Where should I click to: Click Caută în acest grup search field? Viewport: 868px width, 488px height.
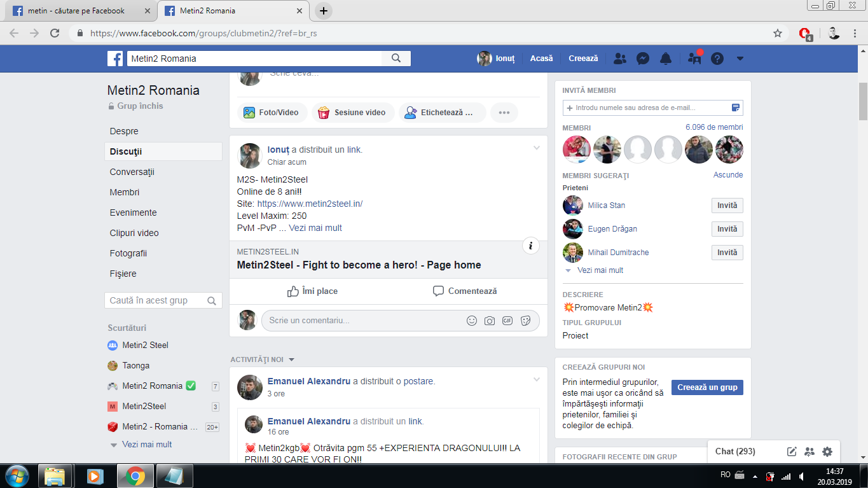[x=163, y=300]
